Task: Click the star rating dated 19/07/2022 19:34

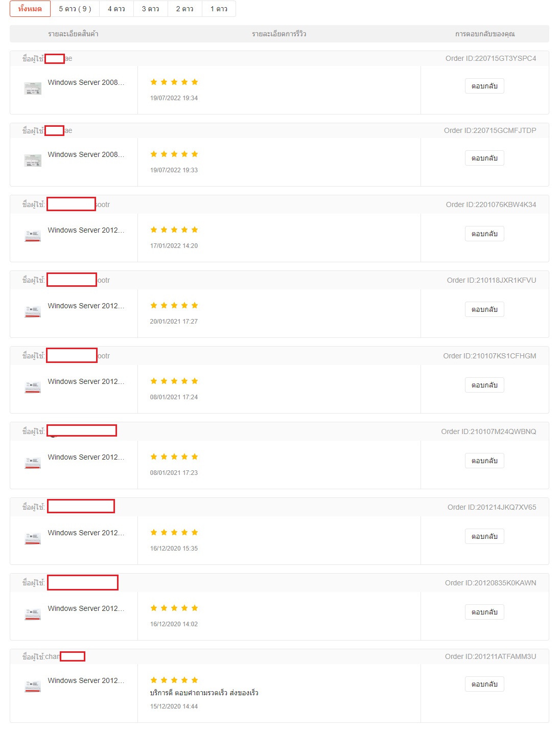Action: pyautogui.click(x=174, y=82)
